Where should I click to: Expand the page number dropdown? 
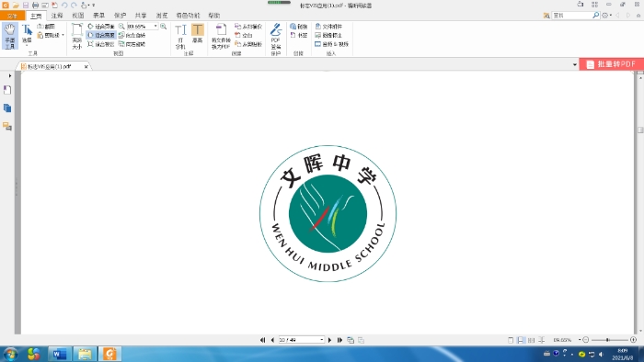(x=322, y=340)
